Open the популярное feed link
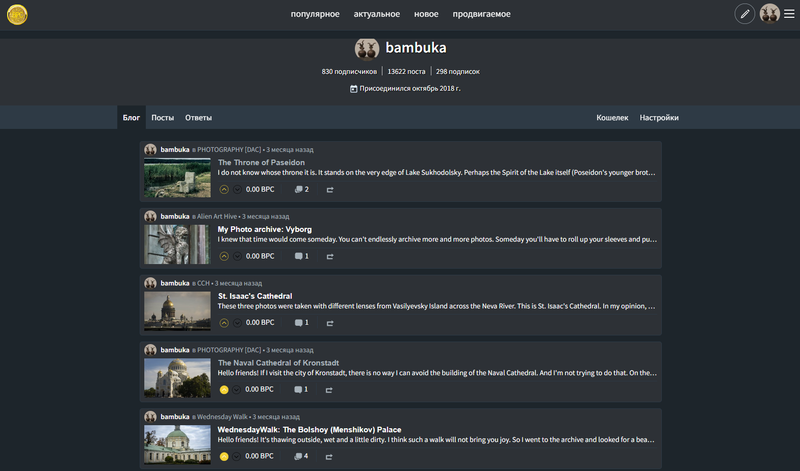This screenshot has width=800, height=471. point(315,14)
